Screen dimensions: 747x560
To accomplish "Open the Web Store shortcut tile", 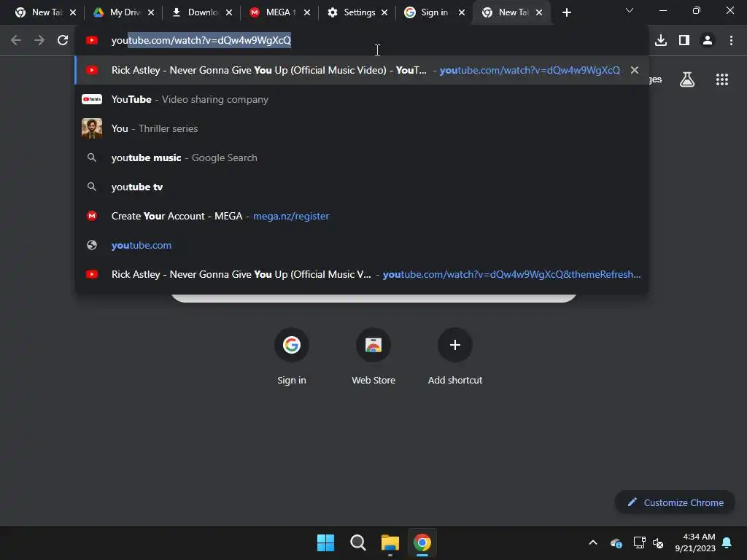I will pyautogui.click(x=373, y=357).
